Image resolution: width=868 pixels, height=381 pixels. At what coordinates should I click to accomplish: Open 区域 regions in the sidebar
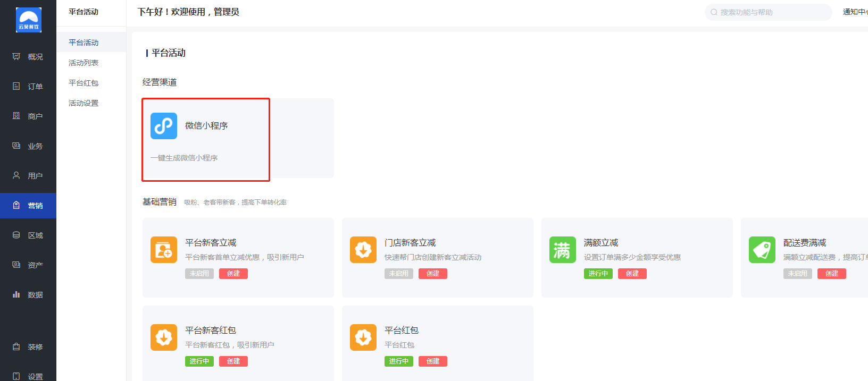pyautogui.click(x=28, y=235)
